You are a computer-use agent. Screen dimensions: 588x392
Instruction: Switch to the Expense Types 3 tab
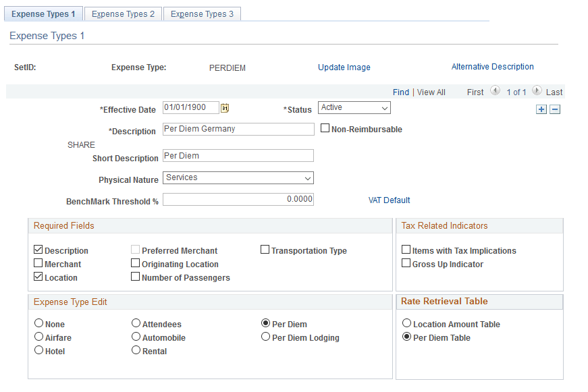tap(202, 13)
